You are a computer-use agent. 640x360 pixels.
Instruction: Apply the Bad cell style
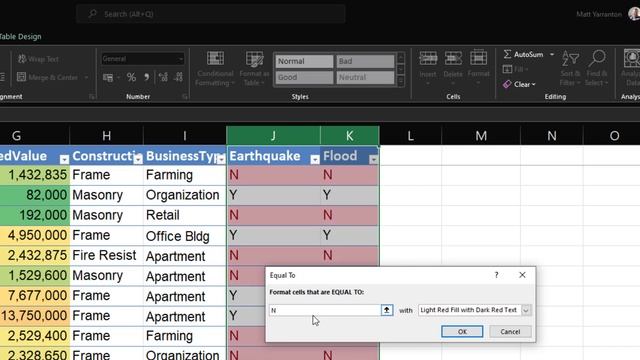coord(365,61)
